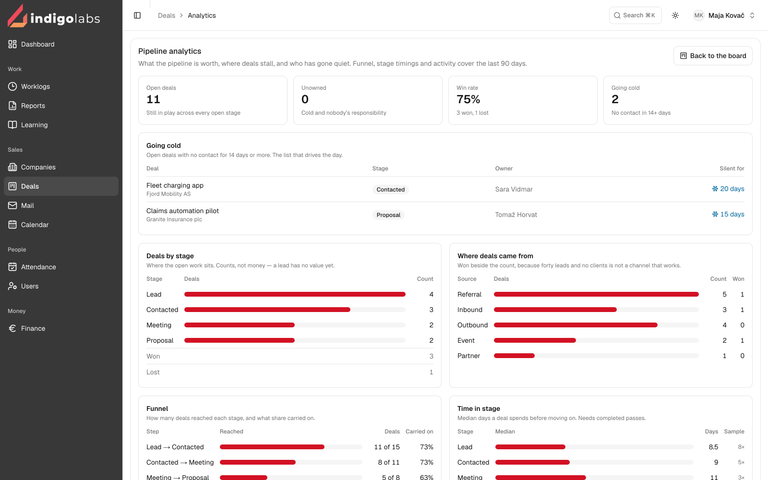The image size is (768, 480).
Task: Open the Fleet charging app deal
Action: click(175, 185)
